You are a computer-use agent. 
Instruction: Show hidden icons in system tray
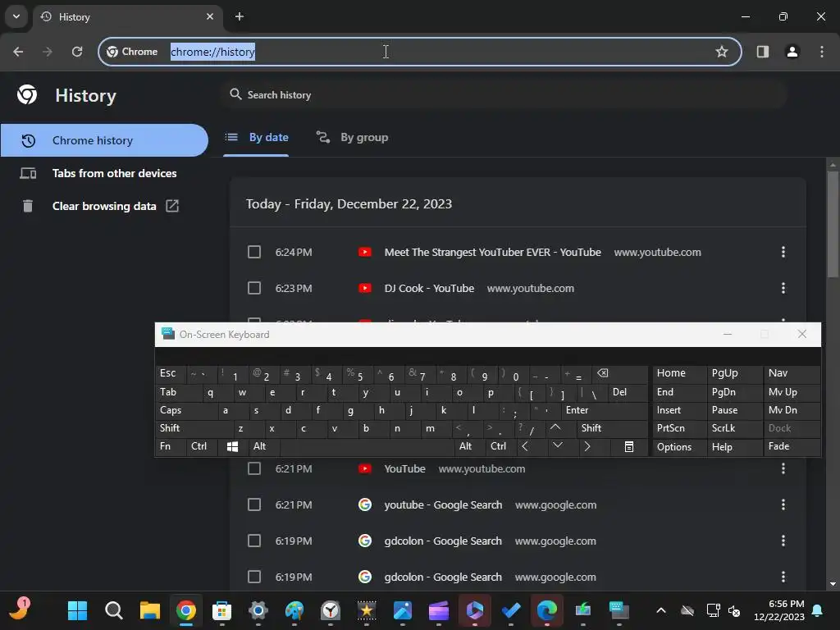661,610
